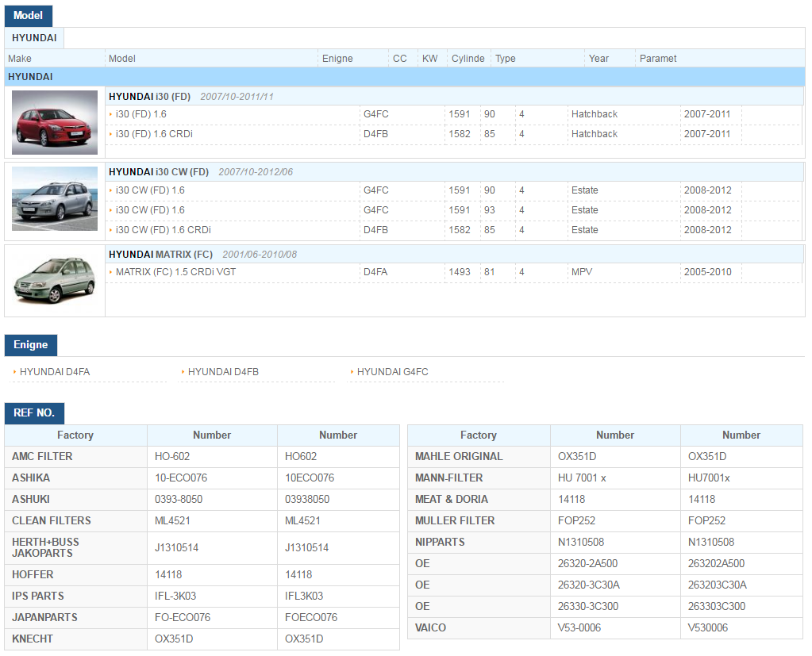Click the Cylinde column header
The height and width of the screenshot is (656, 812).
(x=468, y=59)
